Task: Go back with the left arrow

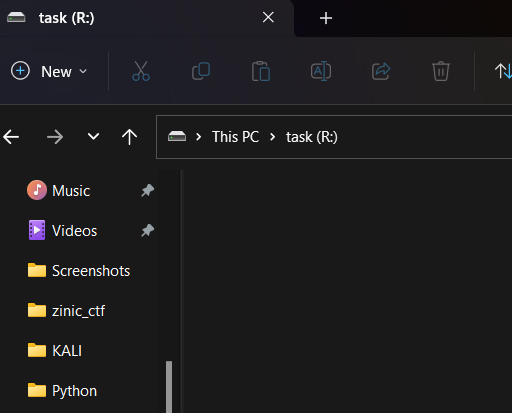Action: click(11, 137)
